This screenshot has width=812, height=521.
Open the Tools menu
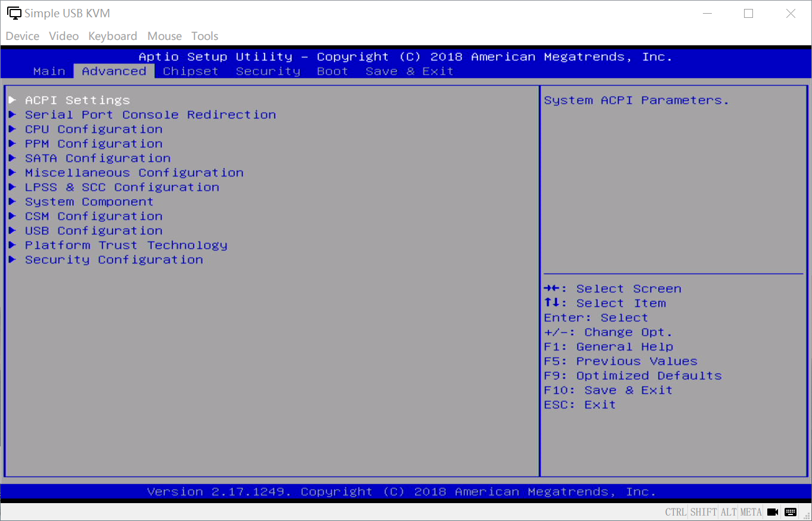coord(204,36)
